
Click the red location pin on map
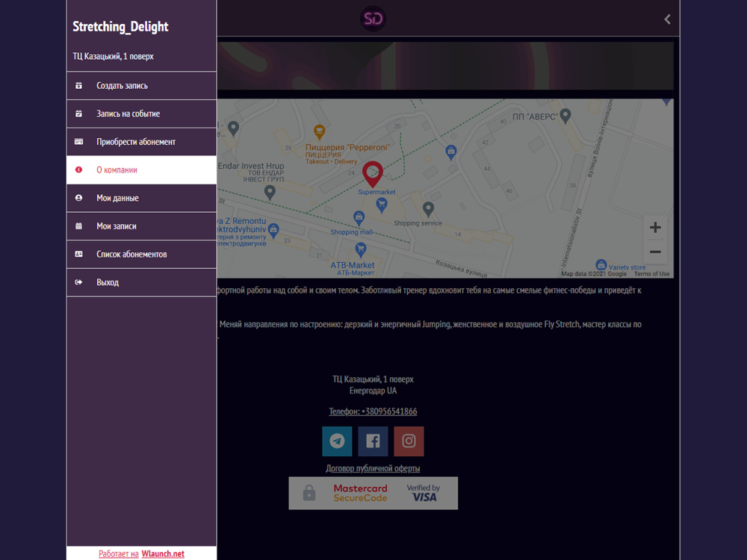[373, 173]
